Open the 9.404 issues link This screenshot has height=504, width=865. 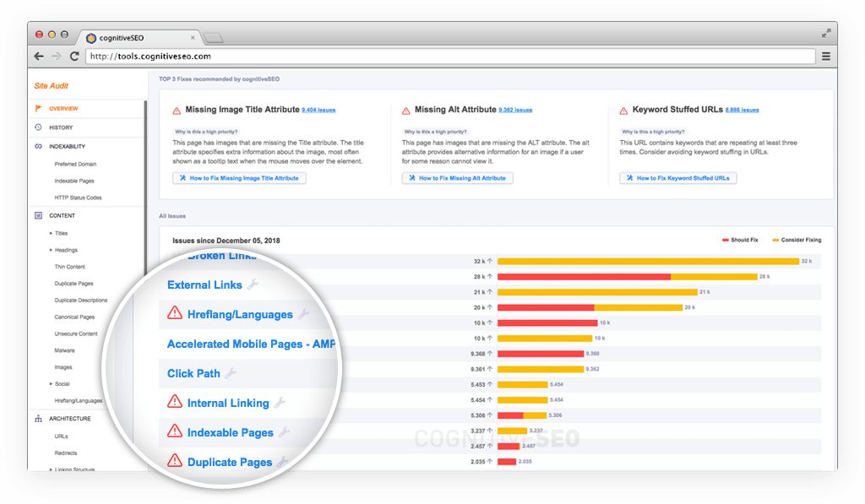[x=318, y=111]
